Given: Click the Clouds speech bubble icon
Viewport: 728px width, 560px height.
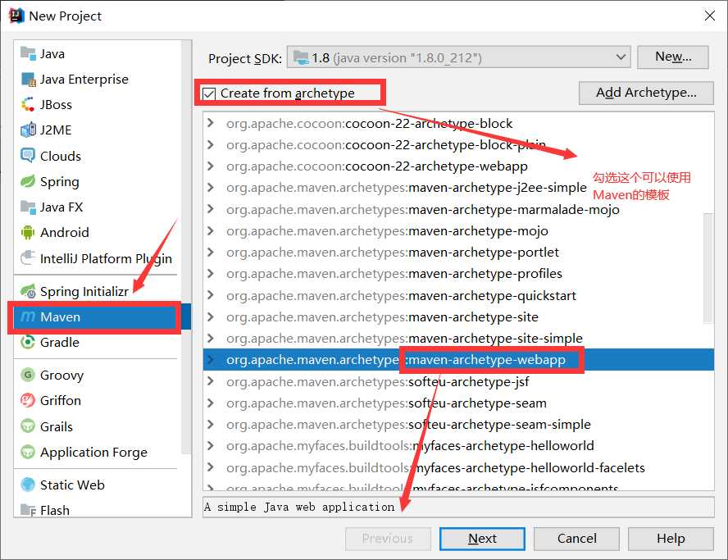Looking at the screenshot, I should click(x=28, y=156).
